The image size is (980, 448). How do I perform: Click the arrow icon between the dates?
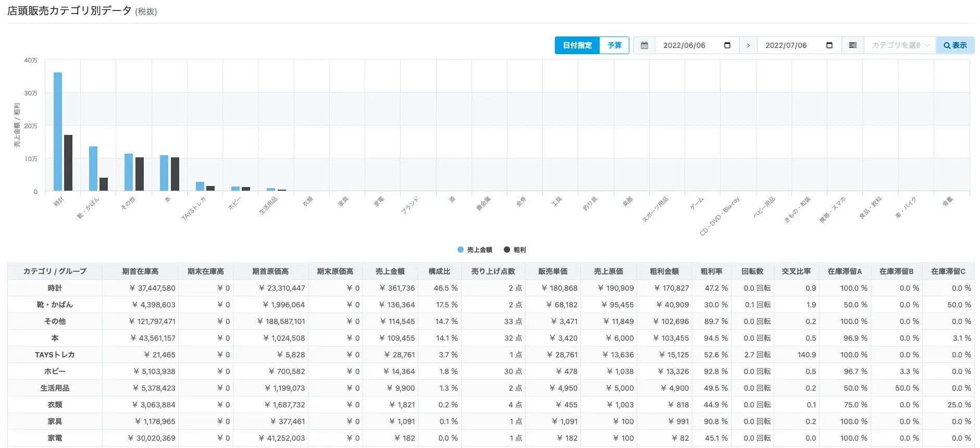[x=748, y=45]
